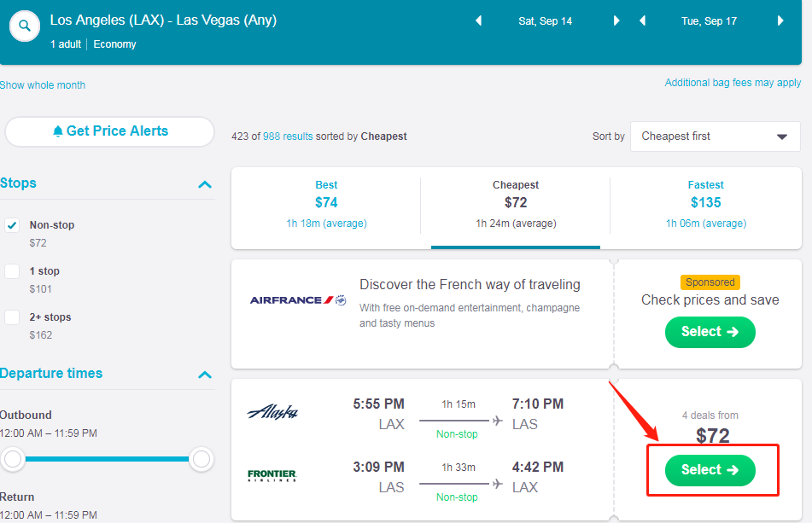Click the Alaska airline logo

pos(272,412)
